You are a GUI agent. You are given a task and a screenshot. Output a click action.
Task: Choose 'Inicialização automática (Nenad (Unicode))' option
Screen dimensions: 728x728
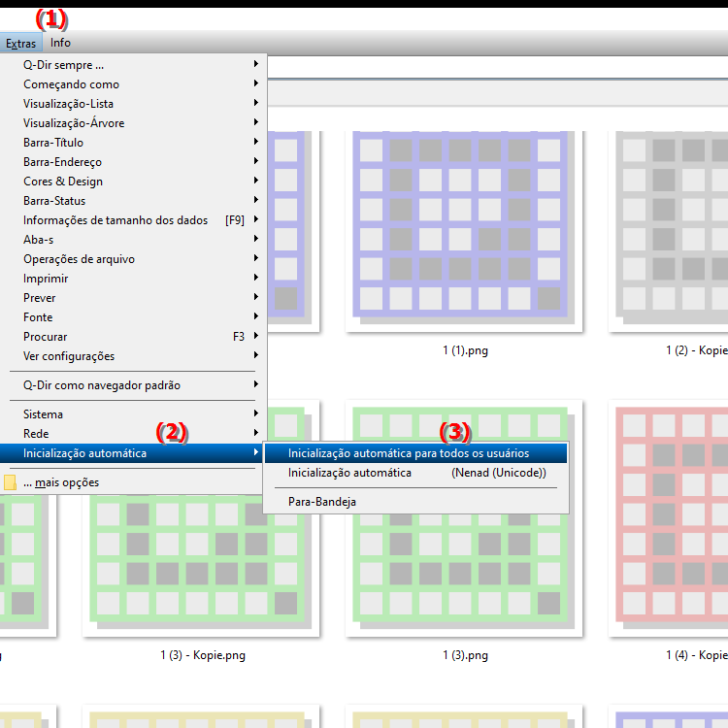coord(415,473)
